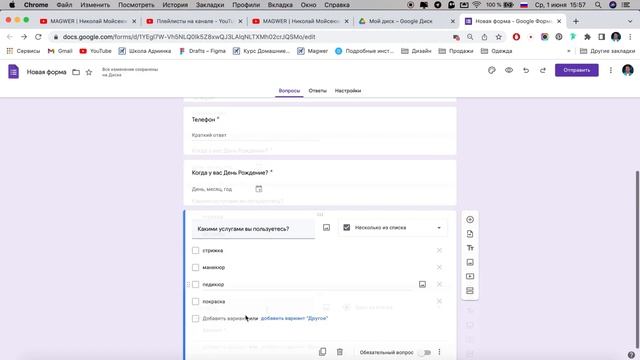Insert image into the question title
640x360 pixels.
pyautogui.click(x=326, y=227)
